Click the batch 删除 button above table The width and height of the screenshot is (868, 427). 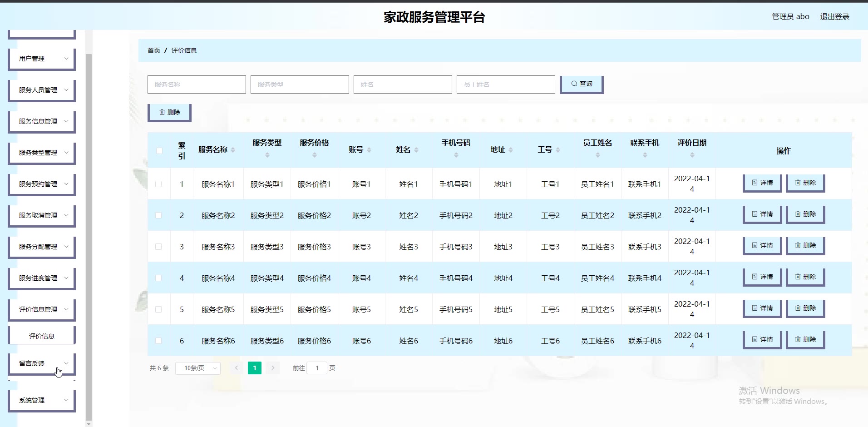(x=169, y=113)
